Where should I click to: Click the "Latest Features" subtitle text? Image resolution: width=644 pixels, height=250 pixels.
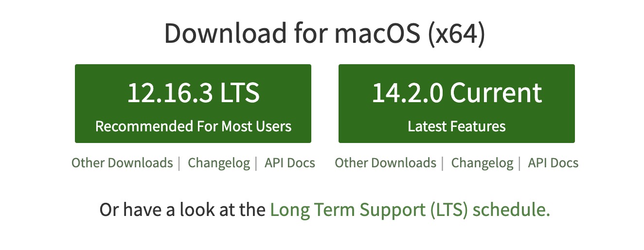point(457,126)
